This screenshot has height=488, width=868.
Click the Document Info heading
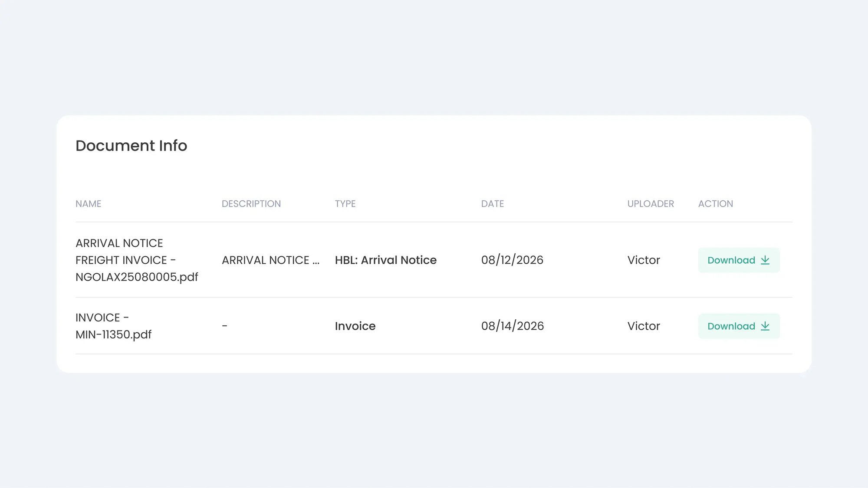(x=131, y=146)
